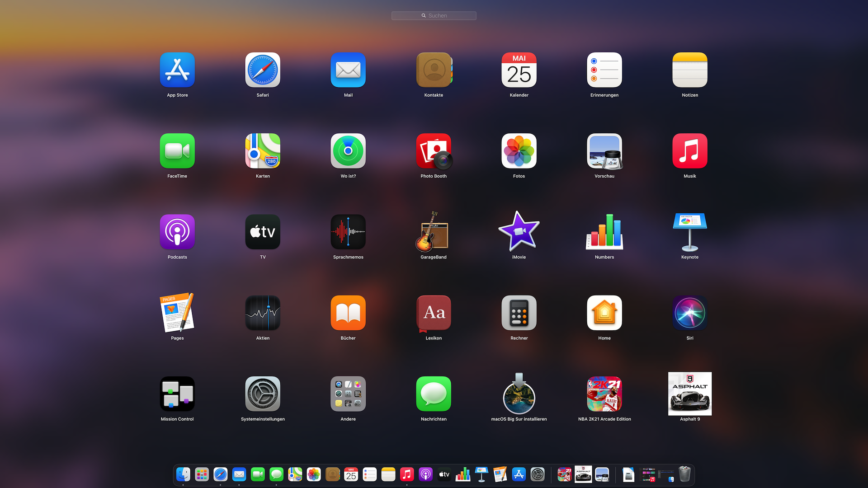Click the Suchen search field
Image resolution: width=868 pixels, height=488 pixels.
coord(434,16)
